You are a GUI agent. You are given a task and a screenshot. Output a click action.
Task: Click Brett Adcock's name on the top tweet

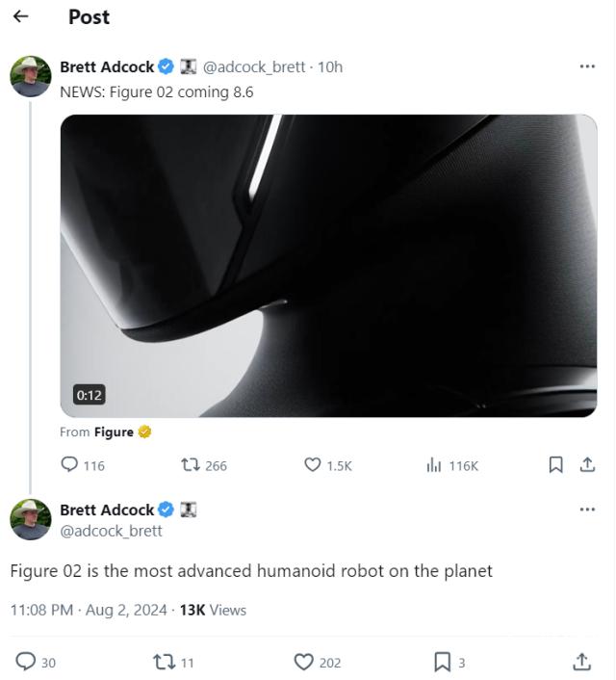(107, 66)
